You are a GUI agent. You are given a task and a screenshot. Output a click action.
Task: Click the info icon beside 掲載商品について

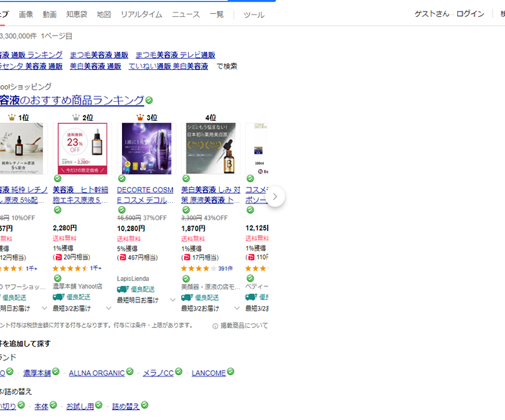coord(215,326)
